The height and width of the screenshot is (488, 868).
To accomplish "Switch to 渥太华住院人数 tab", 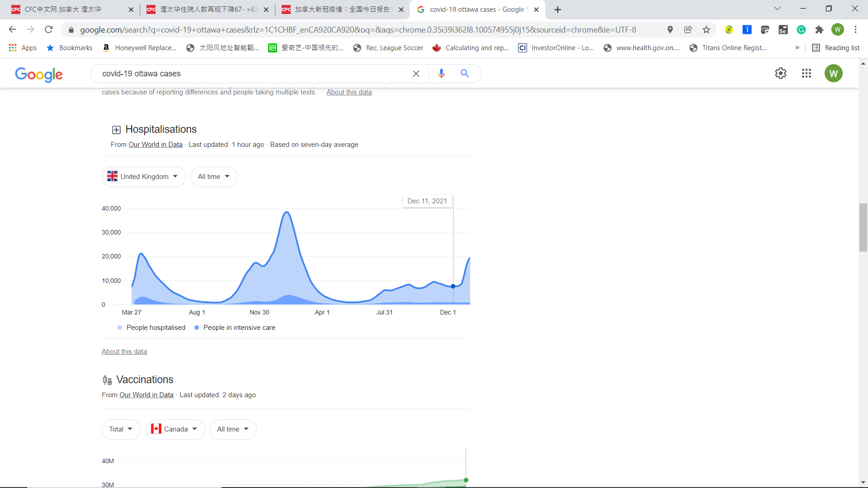I will (208, 9).
